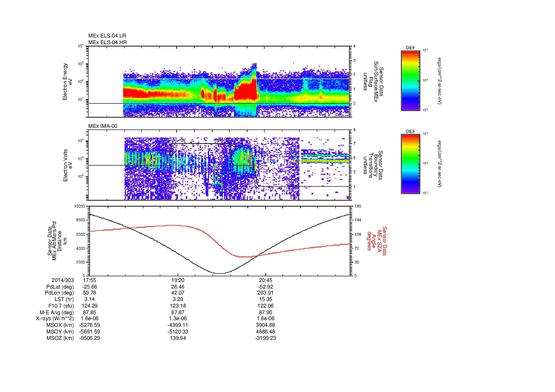Image resolution: width=555 pixels, height=392 pixels.
Task: Click the MSOZ value 139.94
Action: click(x=178, y=338)
